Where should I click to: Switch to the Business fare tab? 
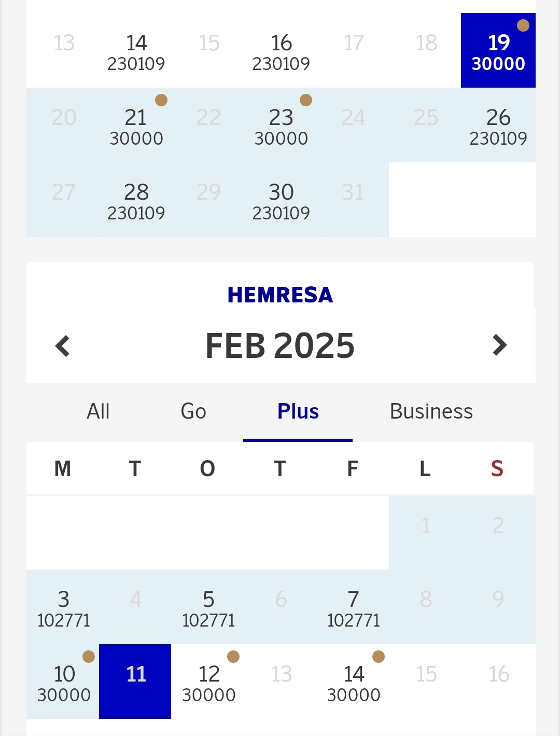coord(431,412)
